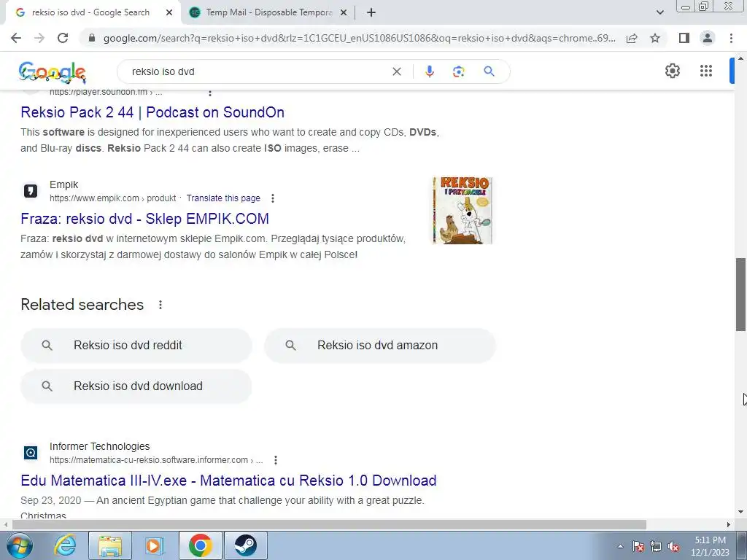Search Reksio iso dvd amazon
Image resolution: width=747 pixels, height=560 pixels.
(379, 345)
